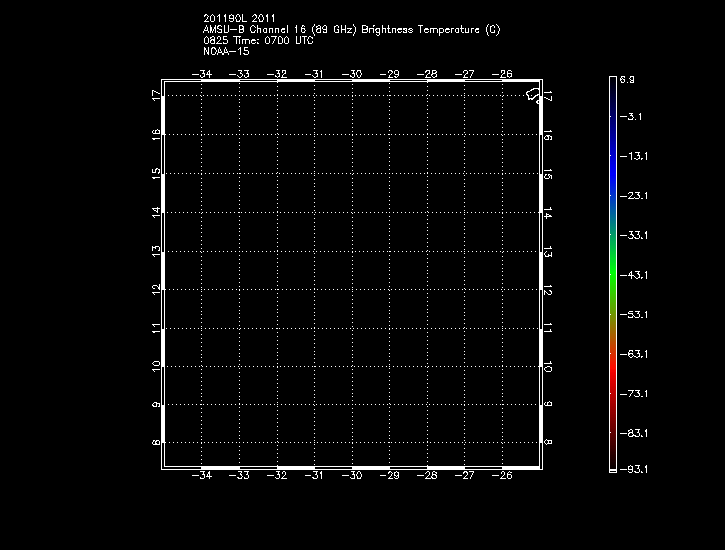Click the -34 longitude label on top axis

click(202, 74)
